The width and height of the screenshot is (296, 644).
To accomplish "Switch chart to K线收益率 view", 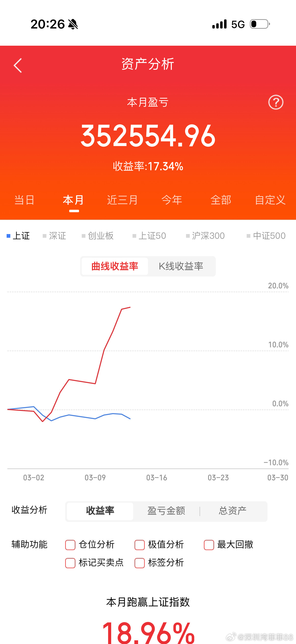I will pos(181,266).
